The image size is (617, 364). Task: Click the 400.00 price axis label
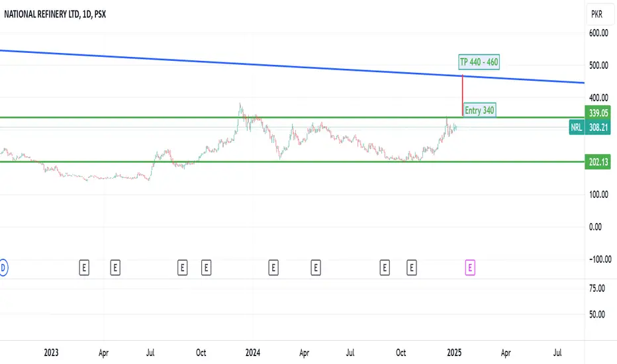coord(598,97)
